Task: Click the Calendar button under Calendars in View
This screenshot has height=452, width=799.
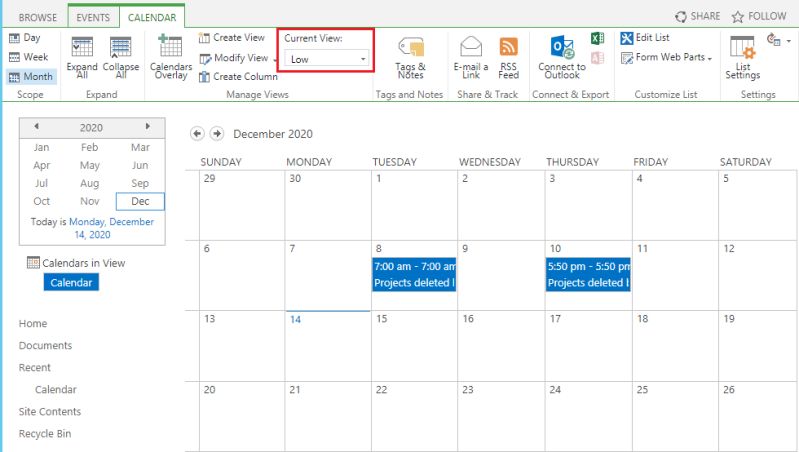Action: click(71, 282)
